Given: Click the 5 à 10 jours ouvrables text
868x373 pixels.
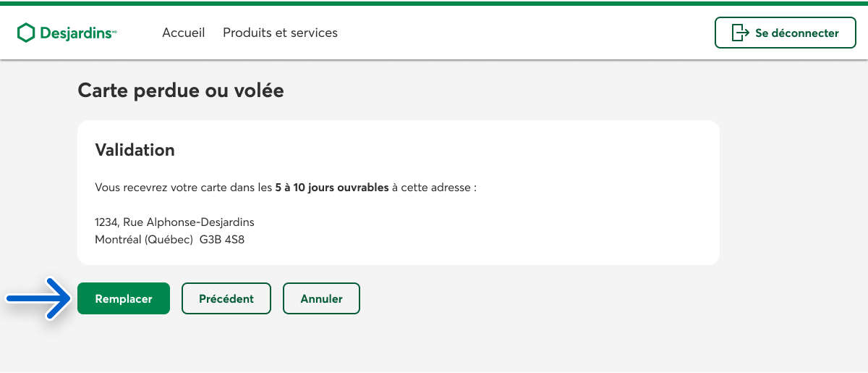Looking at the screenshot, I should coord(332,188).
